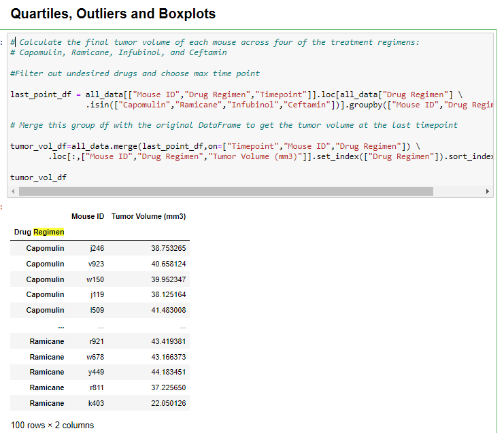Click the Ramicane label in the k403 row
This screenshot has height=433, width=504.
[x=47, y=403]
